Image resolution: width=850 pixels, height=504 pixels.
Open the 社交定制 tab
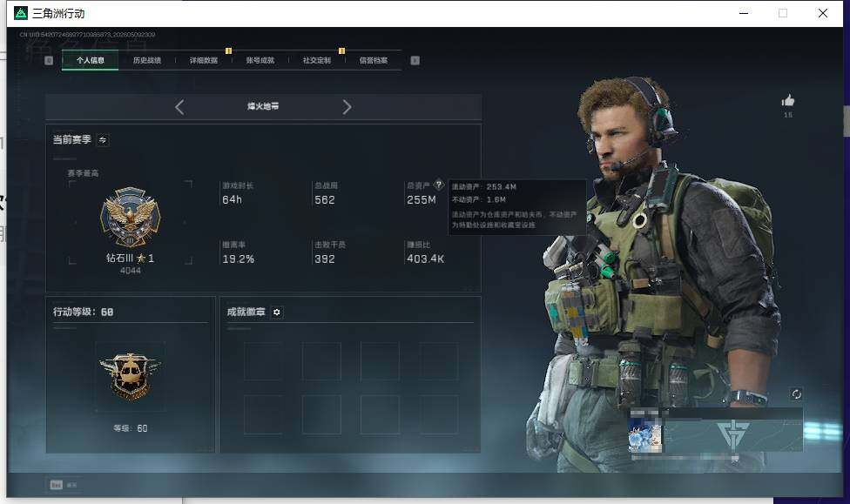coord(317,60)
